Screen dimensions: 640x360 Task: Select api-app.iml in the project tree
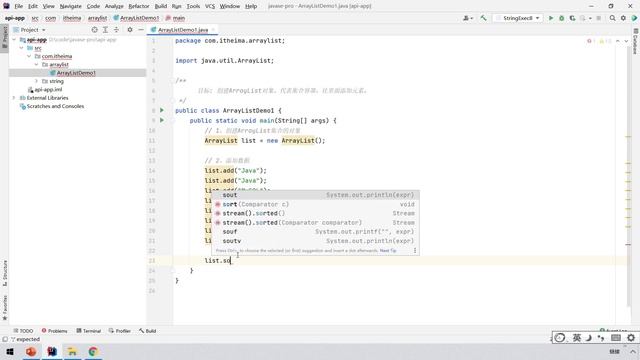(48, 89)
